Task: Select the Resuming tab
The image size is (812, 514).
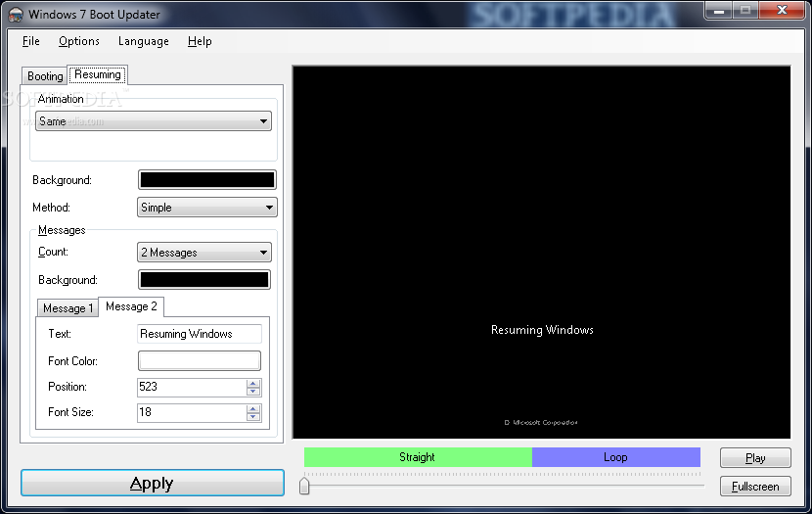Action: [98, 74]
